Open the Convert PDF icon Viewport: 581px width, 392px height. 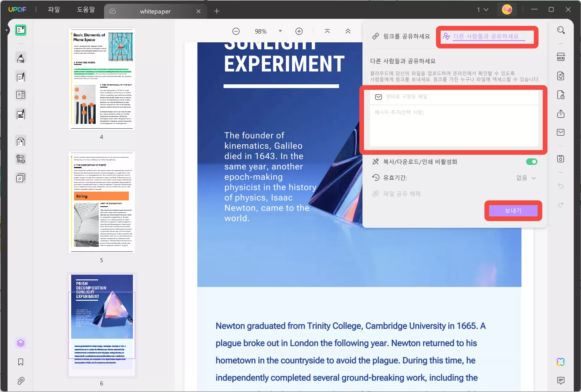[x=561, y=76]
